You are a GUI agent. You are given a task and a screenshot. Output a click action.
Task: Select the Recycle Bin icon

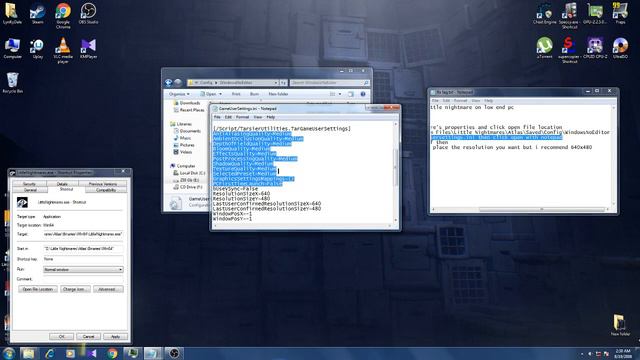tap(12, 83)
